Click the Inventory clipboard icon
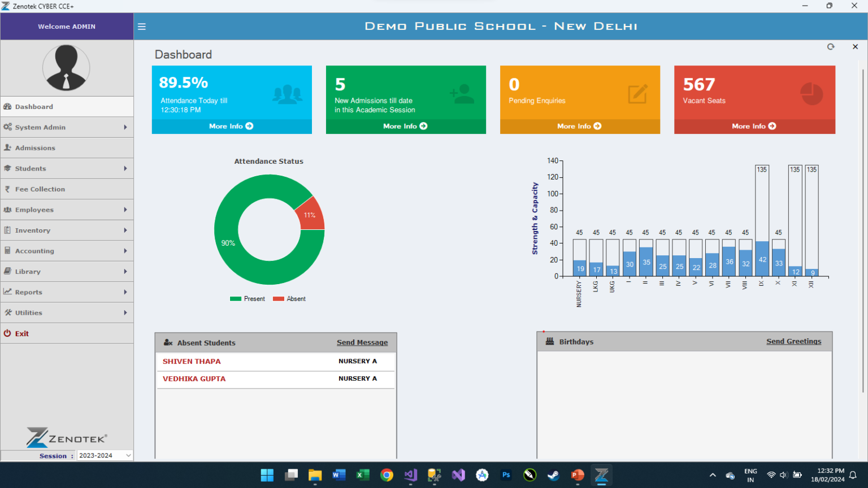 point(7,230)
